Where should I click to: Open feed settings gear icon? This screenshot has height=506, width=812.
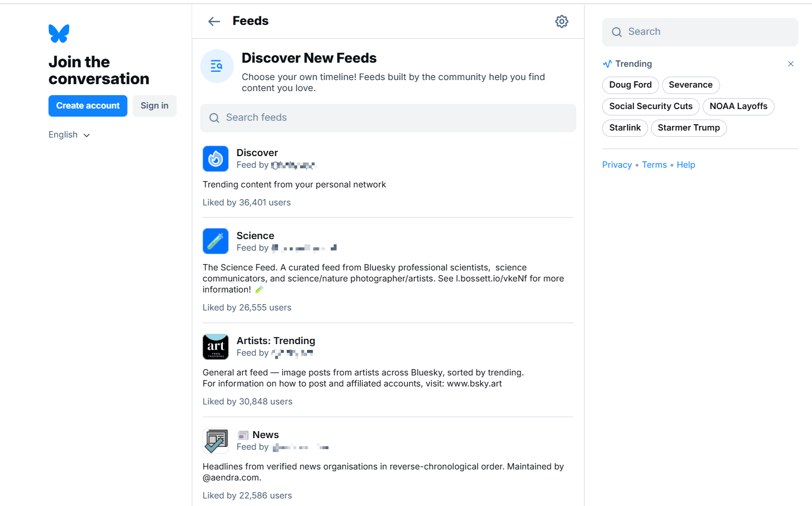pyautogui.click(x=561, y=21)
